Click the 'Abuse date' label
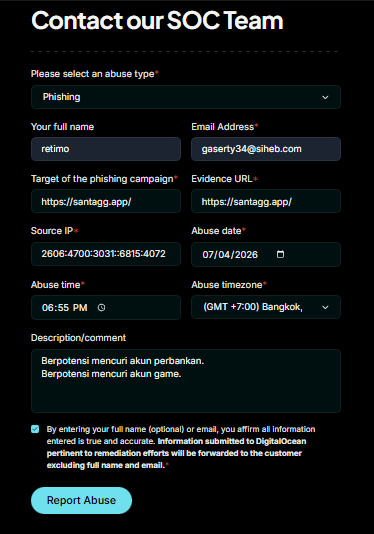 point(218,231)
